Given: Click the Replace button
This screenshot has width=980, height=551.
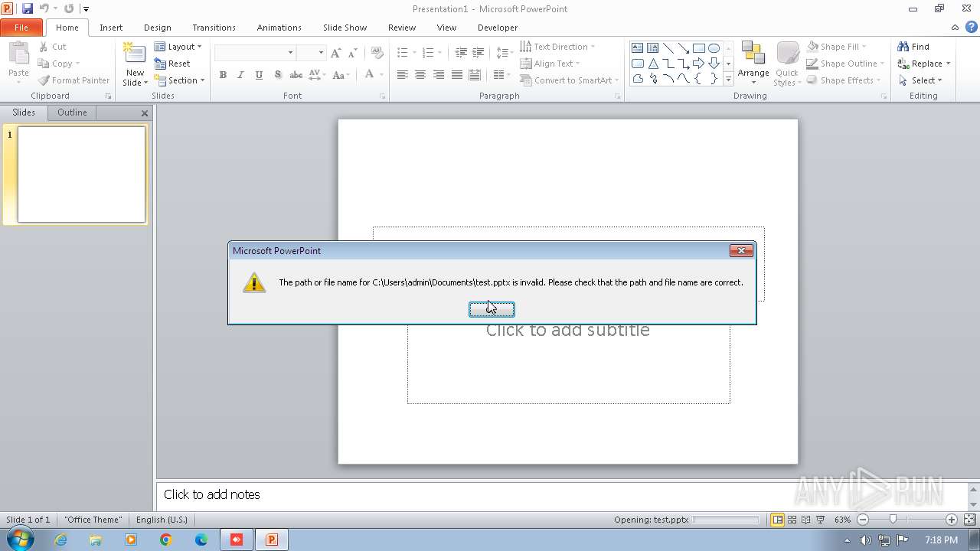Looking at the screenshot, I should pyautogui.click(x=924, y=64).
